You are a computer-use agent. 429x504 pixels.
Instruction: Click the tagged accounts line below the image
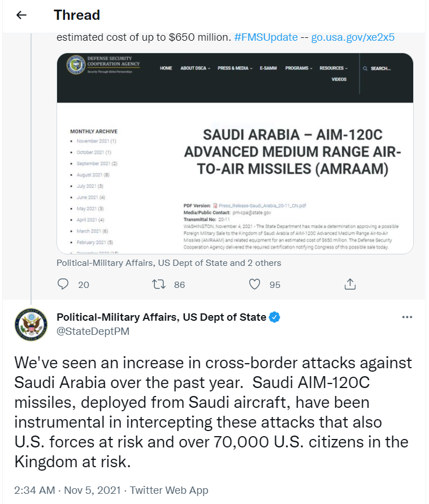(x=168, y=263)
